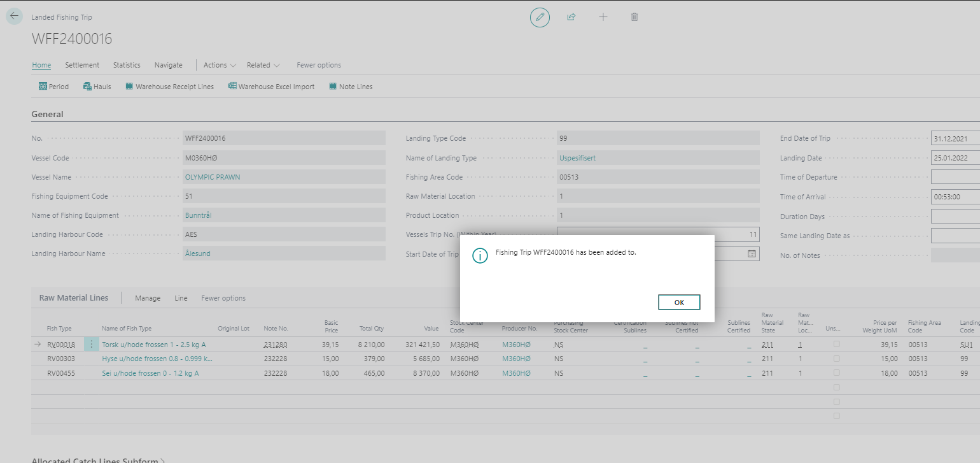Open Hauls from the toolbar

tap(97, 87)
